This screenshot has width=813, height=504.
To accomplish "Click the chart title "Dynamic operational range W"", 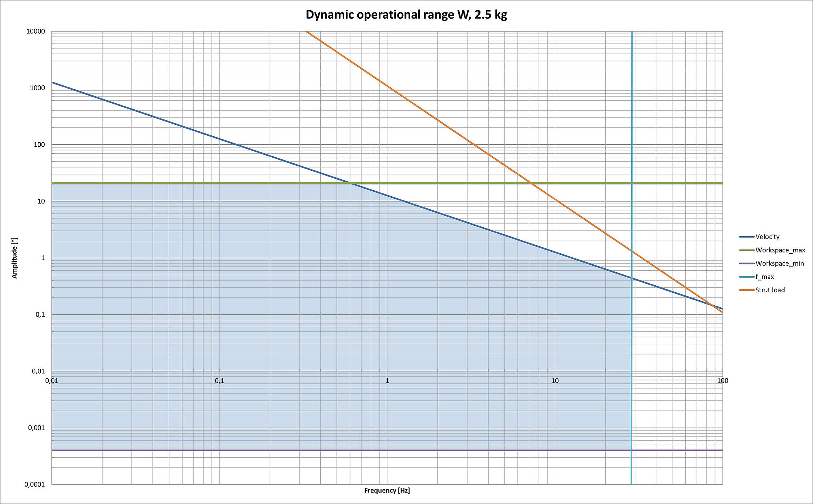I will (406, 15).
